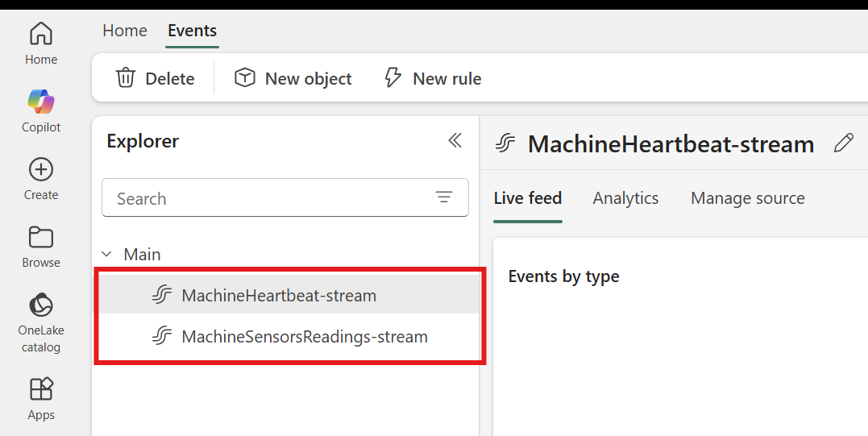The height and width of the screenshot is (436, 868).
Task: Select MachineHeartbeat-stream in Explorer
Action: [x=286, y=295]
